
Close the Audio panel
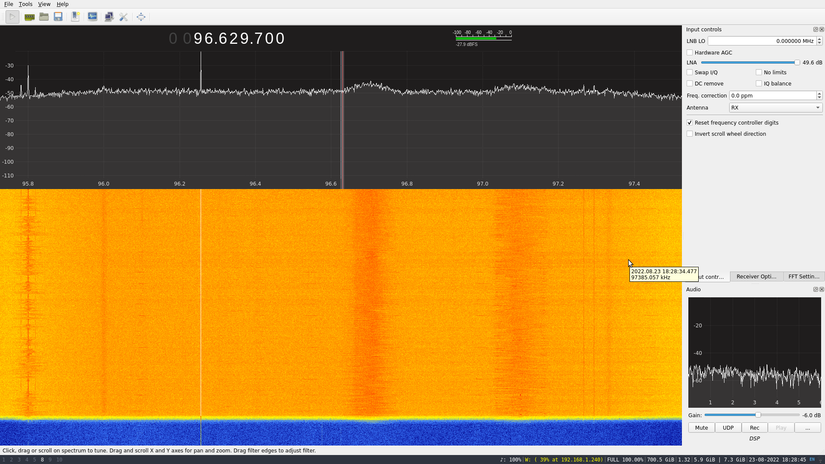[x=821, y=289]
